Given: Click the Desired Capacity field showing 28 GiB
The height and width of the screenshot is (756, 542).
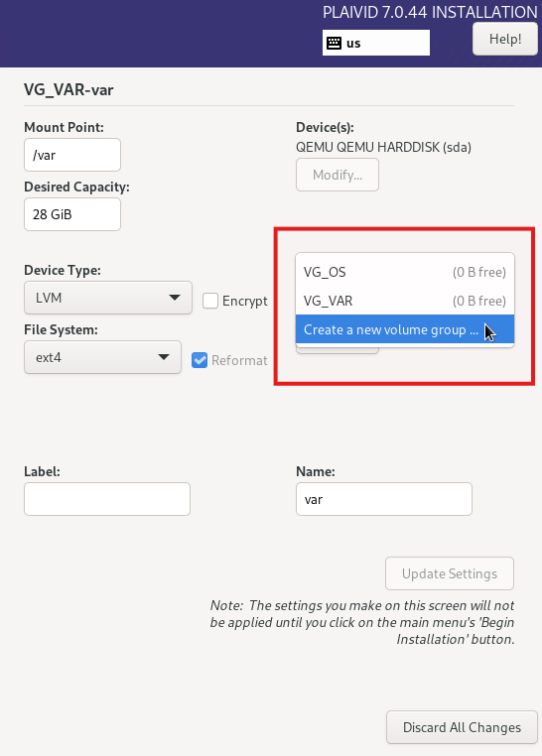Looking at the screenshot, I should pyautogui.click(x=72, y=214).
